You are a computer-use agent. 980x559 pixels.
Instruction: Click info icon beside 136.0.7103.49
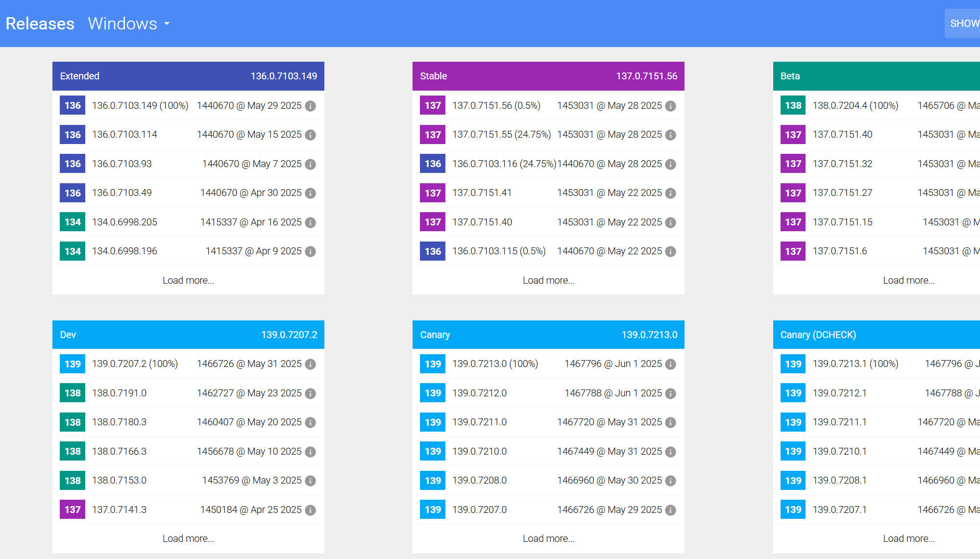(x=310, y=194)
